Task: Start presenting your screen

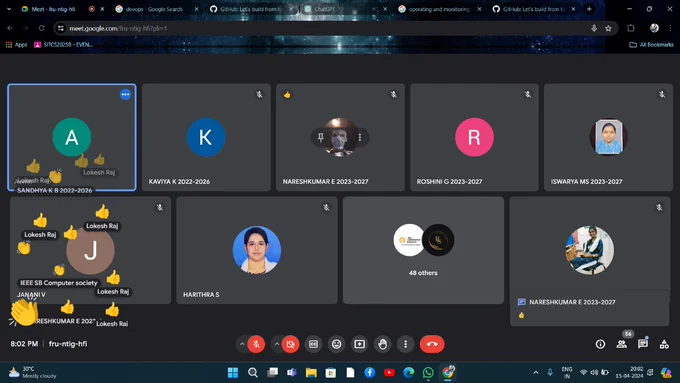Action: [360, 344]
